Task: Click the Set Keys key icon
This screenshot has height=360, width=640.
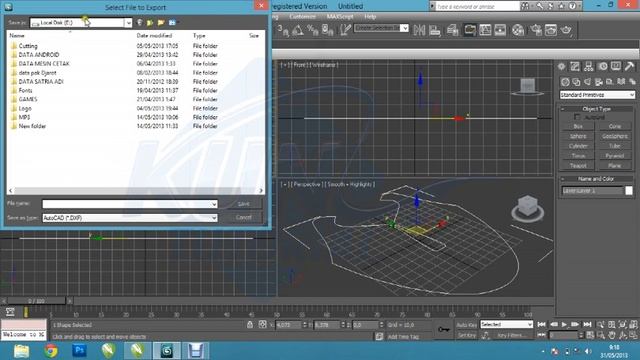Action: pyautogui.click(x=444, y=329)
